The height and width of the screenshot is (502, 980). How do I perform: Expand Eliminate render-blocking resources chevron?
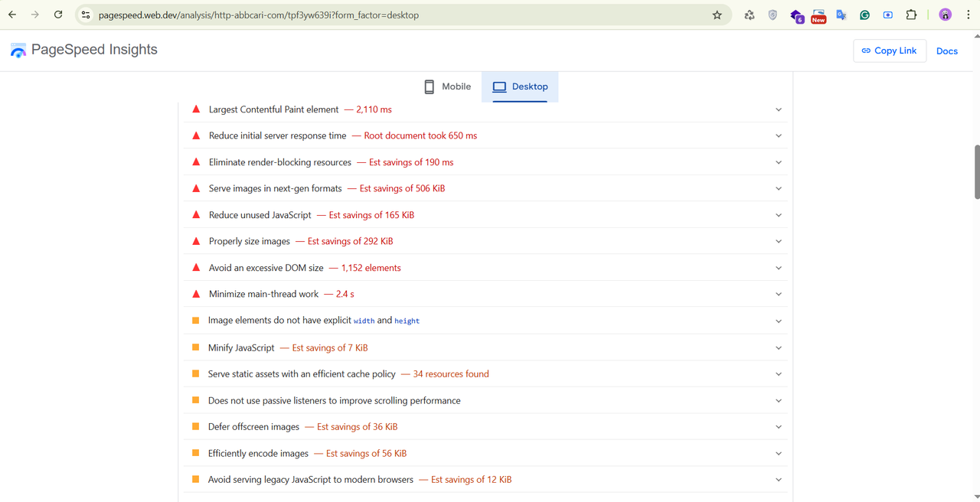click(779, 162)
